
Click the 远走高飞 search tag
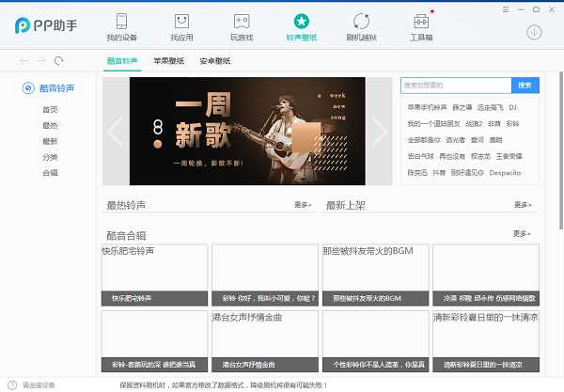[491, 107]
